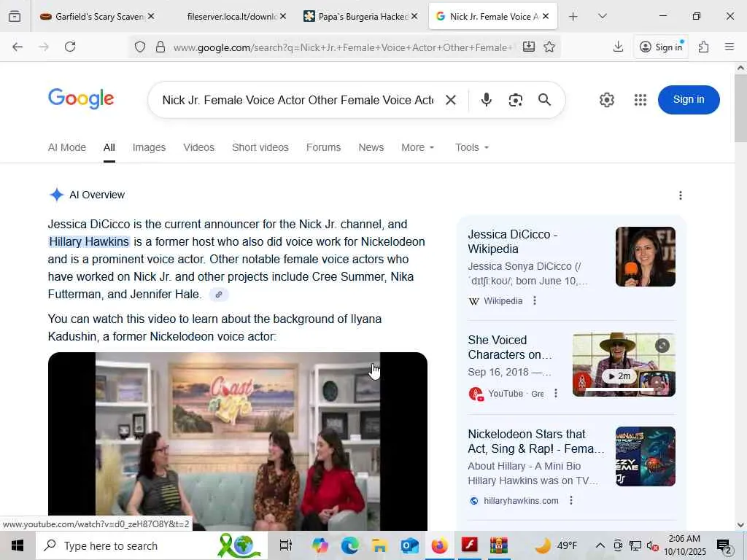Click the browser address bar

[x=343, y=47]
